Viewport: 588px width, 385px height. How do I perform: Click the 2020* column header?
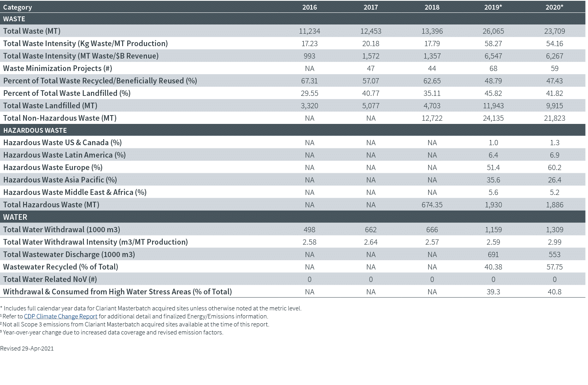click(x=555, y=7)
